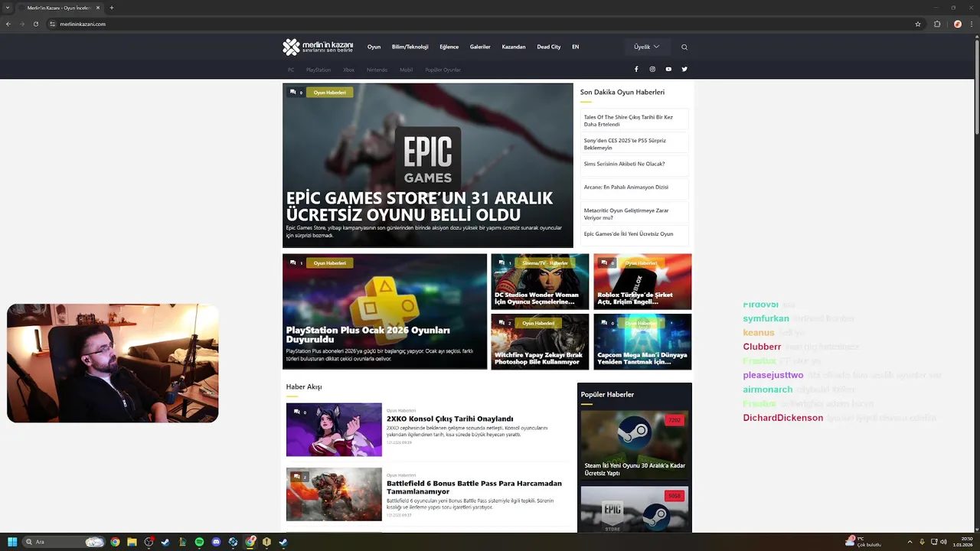This screenshot has width=980, height=551.
Task: Open a new browser tab
Action: [112, 8]
